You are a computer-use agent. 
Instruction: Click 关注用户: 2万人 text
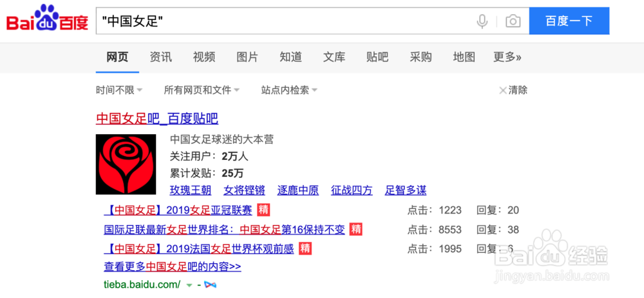coord(209,156)
